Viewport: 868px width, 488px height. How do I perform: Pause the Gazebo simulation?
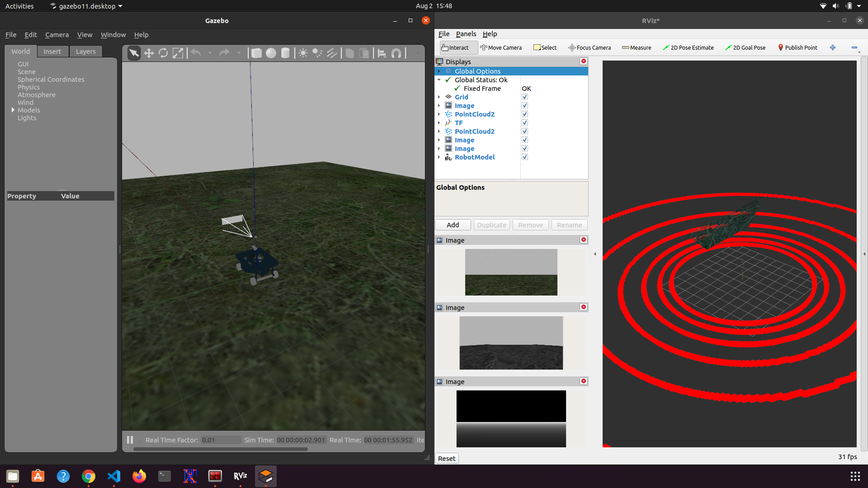pyautogui.click(x=130, y=440)
